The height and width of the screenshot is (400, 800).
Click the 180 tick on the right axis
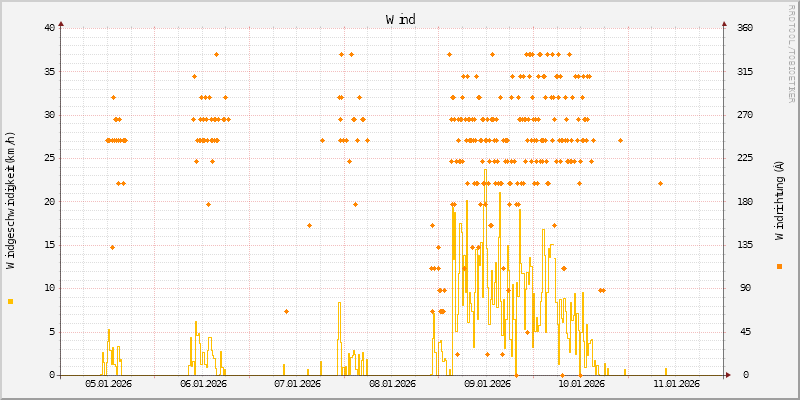click(741, 201)
